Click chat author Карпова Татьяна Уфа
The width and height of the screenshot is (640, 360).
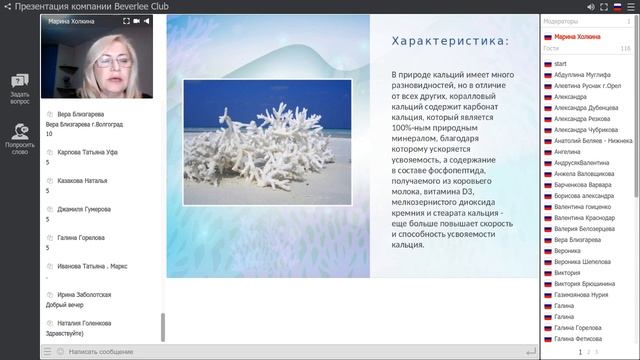point(87,152)
